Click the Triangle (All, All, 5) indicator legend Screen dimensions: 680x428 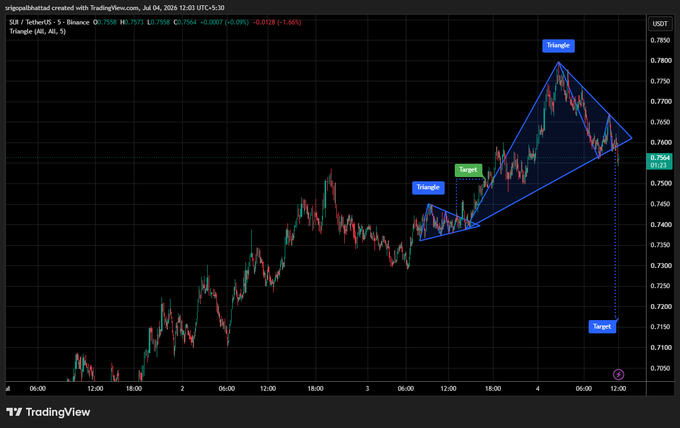tap(38, 31)
